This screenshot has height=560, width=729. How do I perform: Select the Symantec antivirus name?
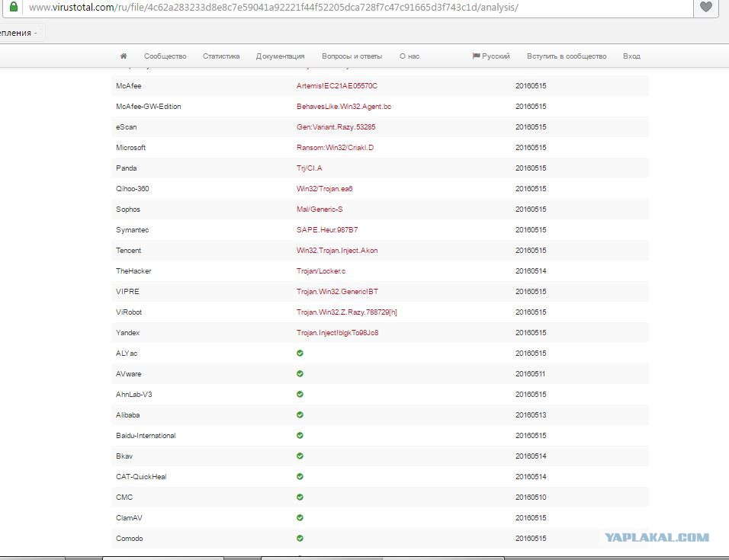click(133, 230)
